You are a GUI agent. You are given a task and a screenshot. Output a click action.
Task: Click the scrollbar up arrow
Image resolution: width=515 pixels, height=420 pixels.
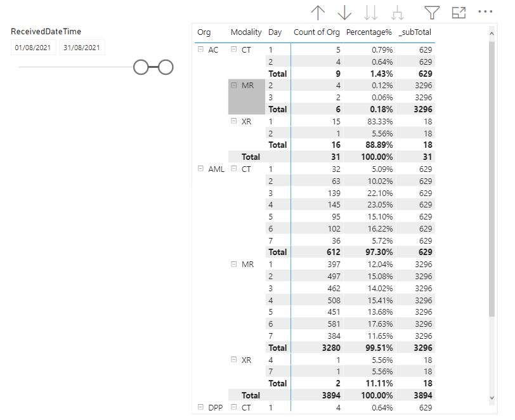pos(492,34)
